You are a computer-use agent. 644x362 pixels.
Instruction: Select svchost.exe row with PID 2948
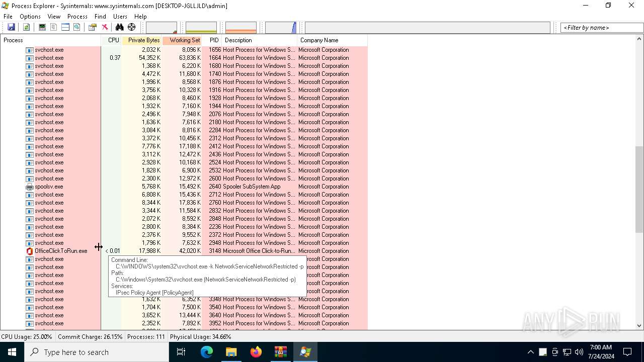(x=184, y=243)
